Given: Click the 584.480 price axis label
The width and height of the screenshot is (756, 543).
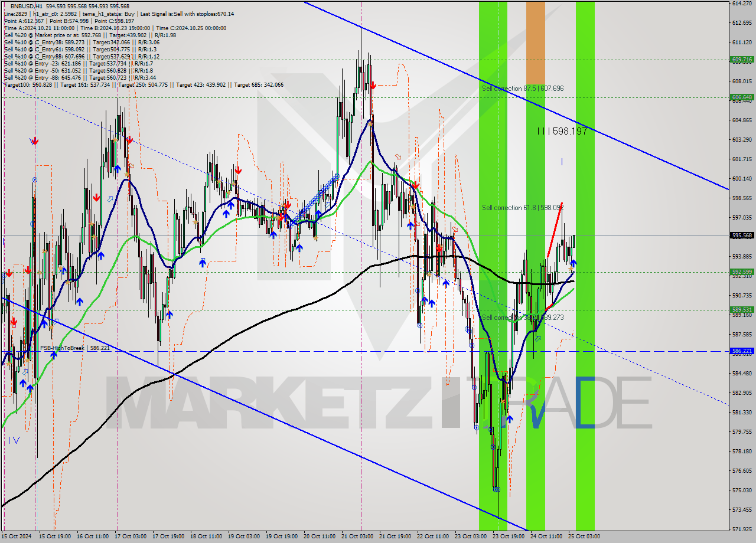Looking at the screenshot, I should 742,373.
